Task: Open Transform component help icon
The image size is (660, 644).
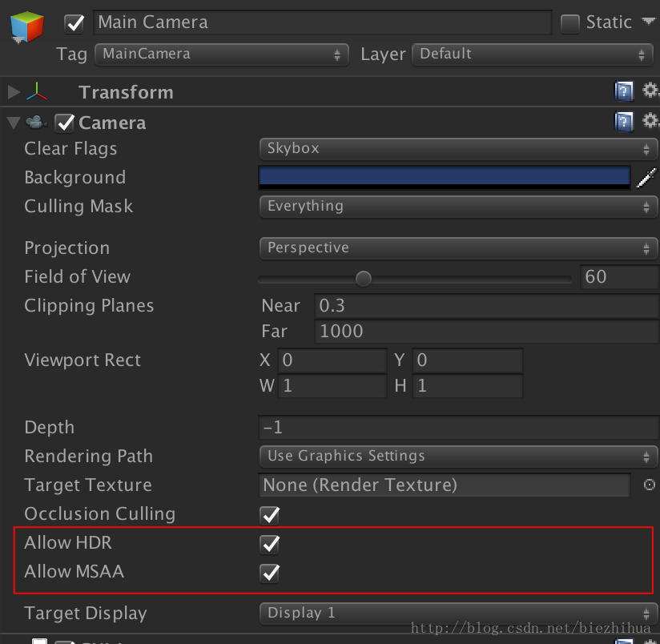Action: (624, 91)
